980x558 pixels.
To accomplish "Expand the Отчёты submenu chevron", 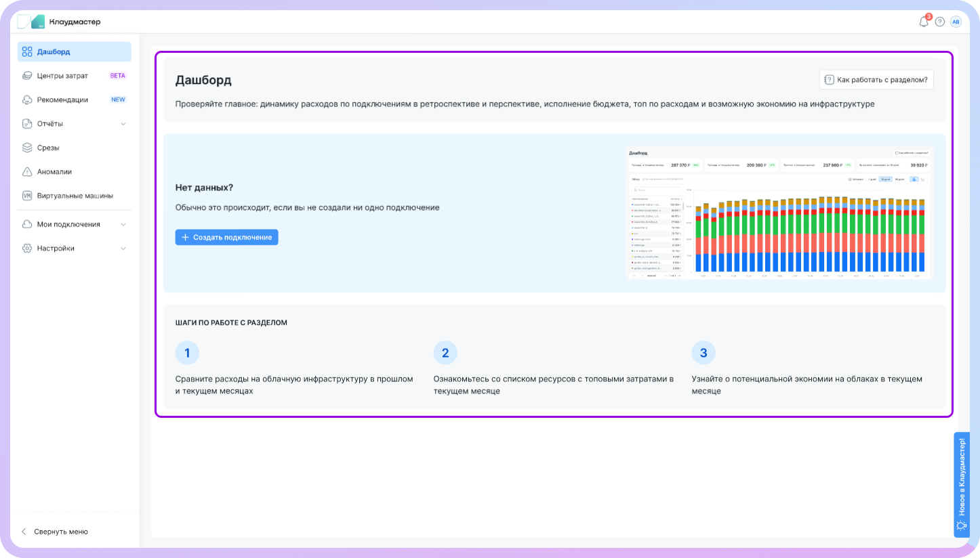I will (123, 124).
